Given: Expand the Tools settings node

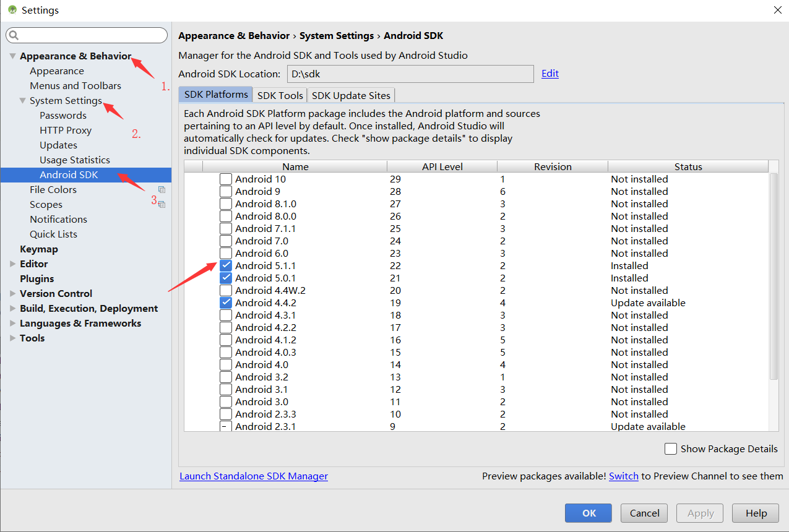Looking at the screenshot, I should point(13,338).
